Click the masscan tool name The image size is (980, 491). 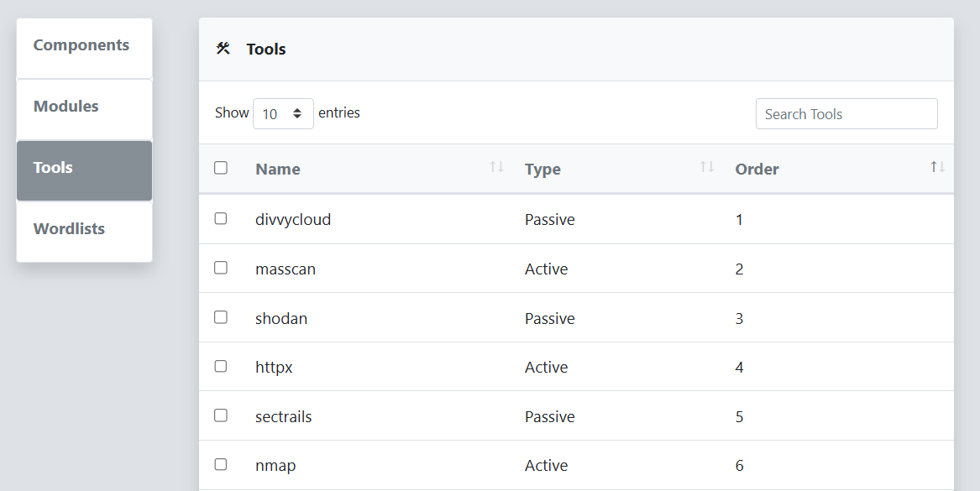click(x=286, y=269)
